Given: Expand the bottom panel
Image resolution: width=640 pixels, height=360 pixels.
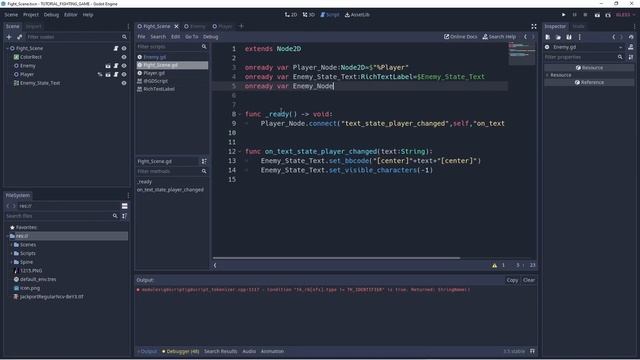Looking at the screenshot, I should tap(532, 351).
